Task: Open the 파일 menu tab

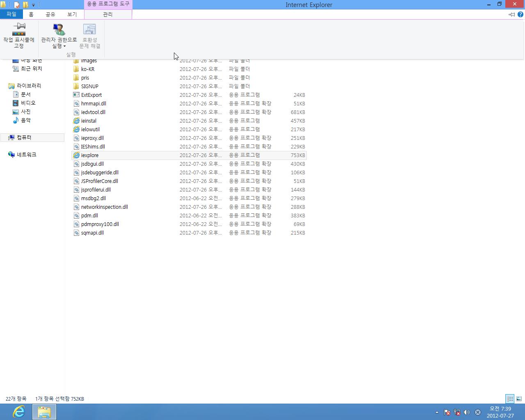Action: tap(11, 14)
